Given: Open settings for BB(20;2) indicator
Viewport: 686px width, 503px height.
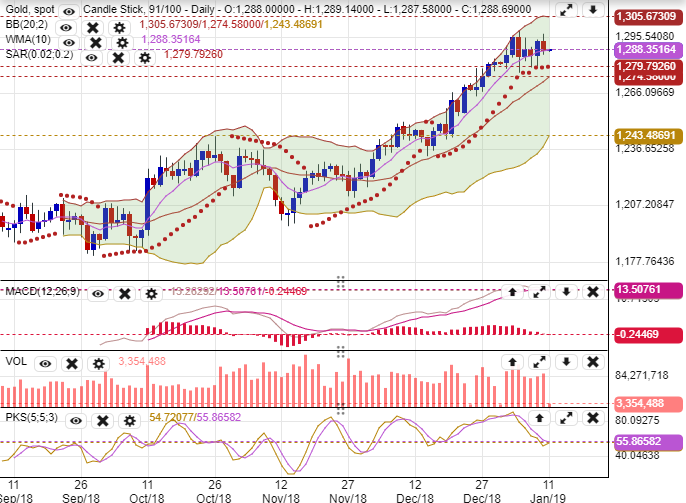Looking at the screenshot, I should coord(120,27).
